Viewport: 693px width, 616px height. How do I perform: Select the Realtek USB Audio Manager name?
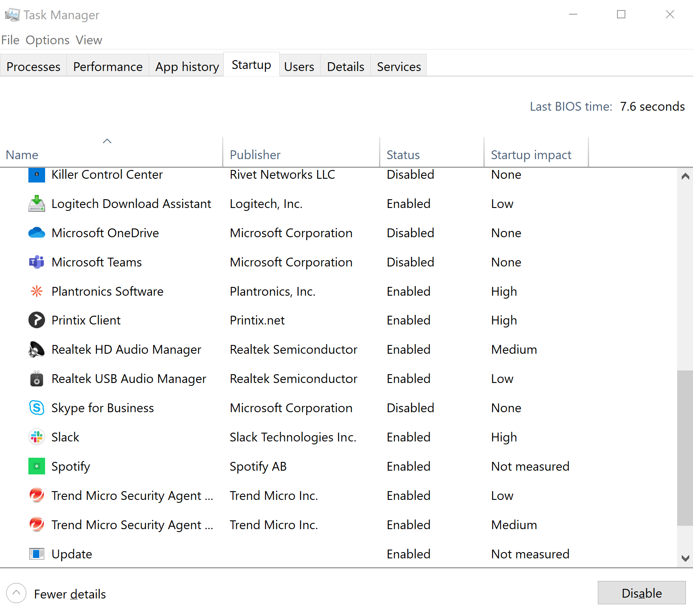point(129,379)
